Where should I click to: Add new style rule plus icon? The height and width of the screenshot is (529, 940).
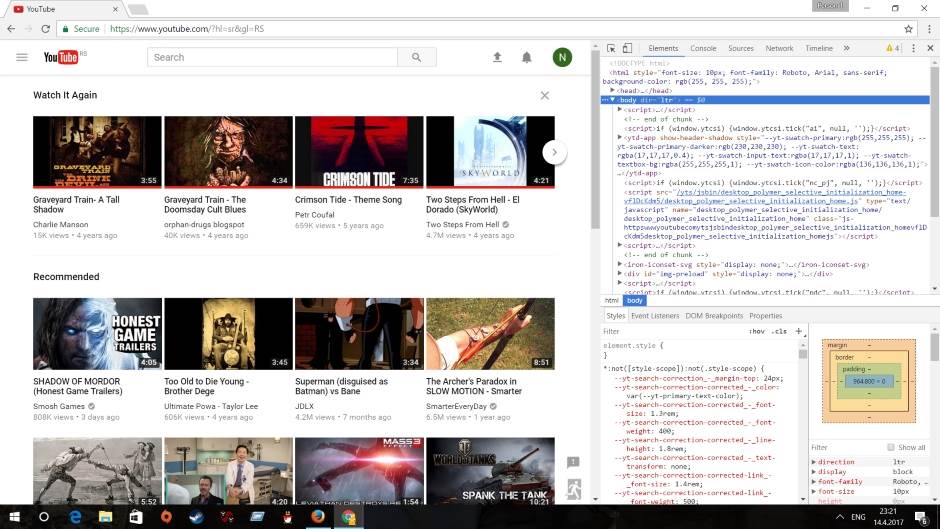coord(799,331)
